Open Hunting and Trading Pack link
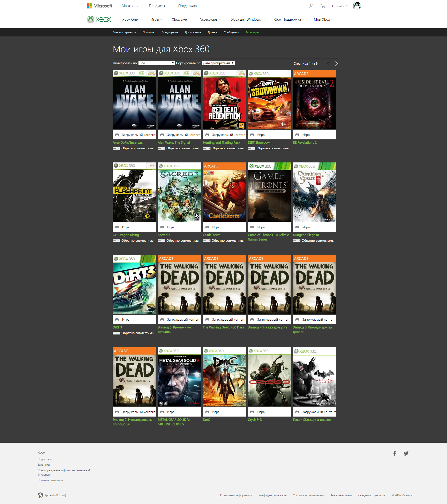Screen dimensions: 447x504 coord(222,142)
